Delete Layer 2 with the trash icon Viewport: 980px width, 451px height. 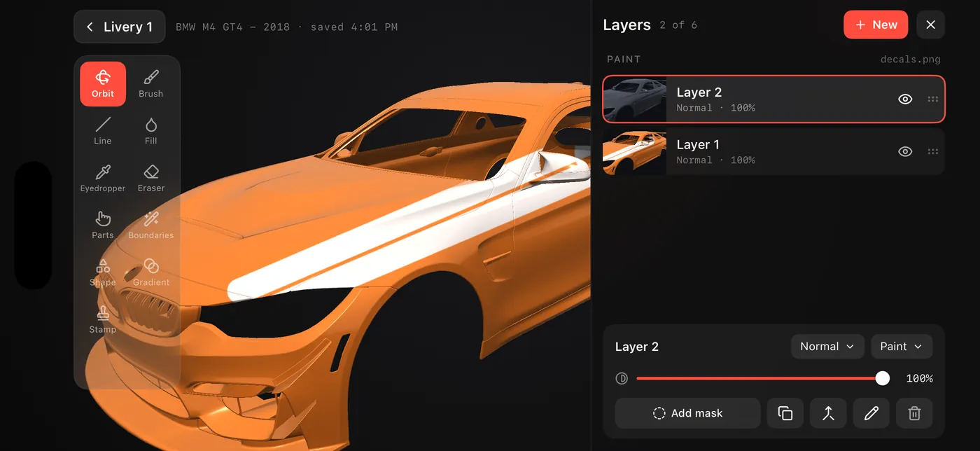click(914, 413)
